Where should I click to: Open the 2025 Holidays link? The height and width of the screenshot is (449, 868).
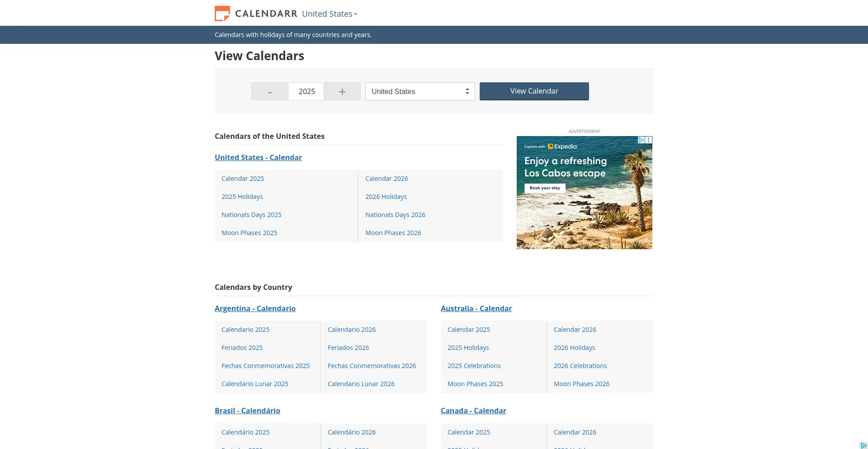click(x=242, y=196)
